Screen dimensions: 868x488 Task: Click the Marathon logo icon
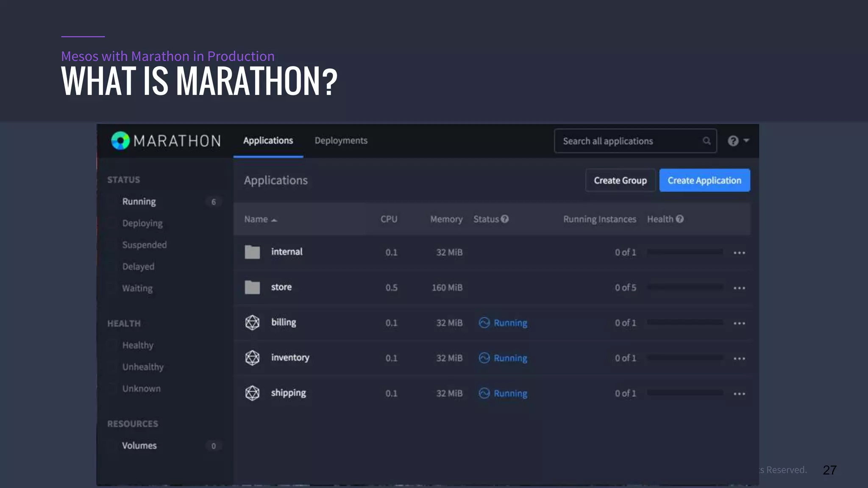120,141
